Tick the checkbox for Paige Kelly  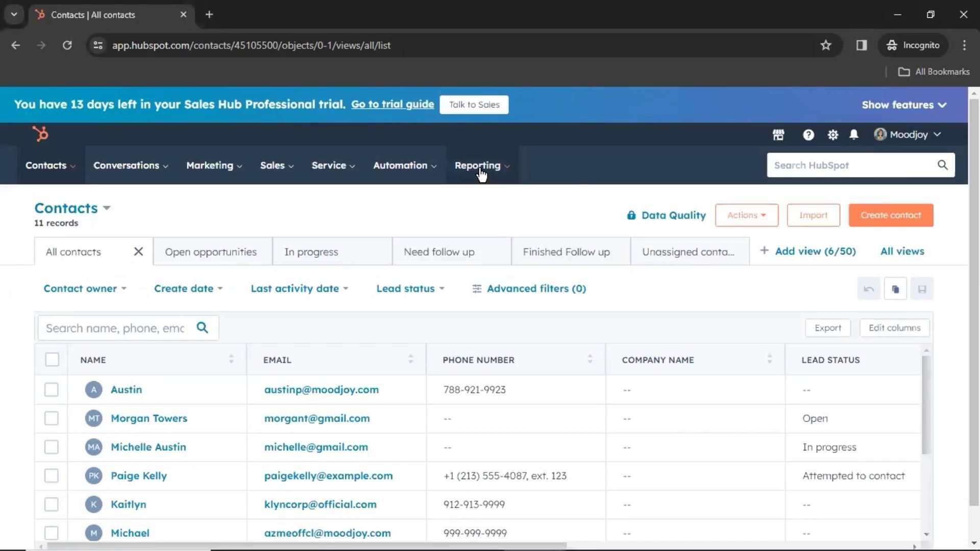pos(52,476)
